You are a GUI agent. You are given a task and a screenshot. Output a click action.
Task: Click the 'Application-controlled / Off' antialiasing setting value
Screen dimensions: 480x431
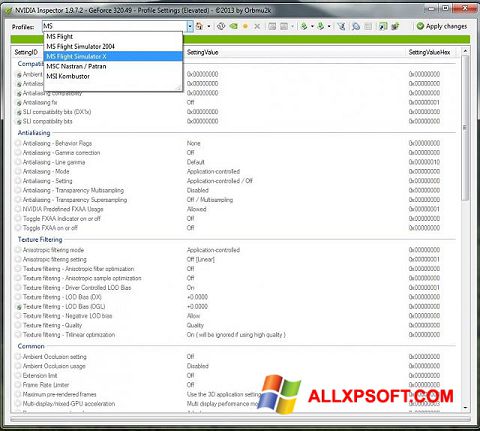pos(219,181)
